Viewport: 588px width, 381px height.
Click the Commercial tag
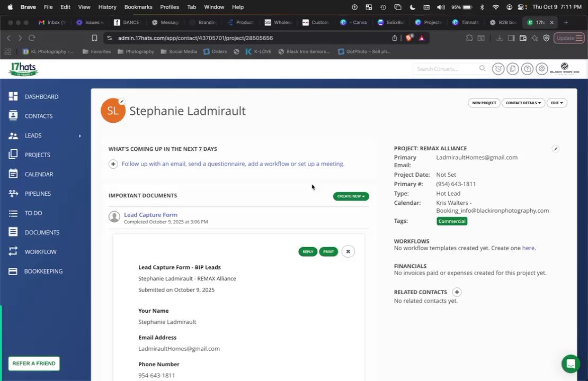452,221
